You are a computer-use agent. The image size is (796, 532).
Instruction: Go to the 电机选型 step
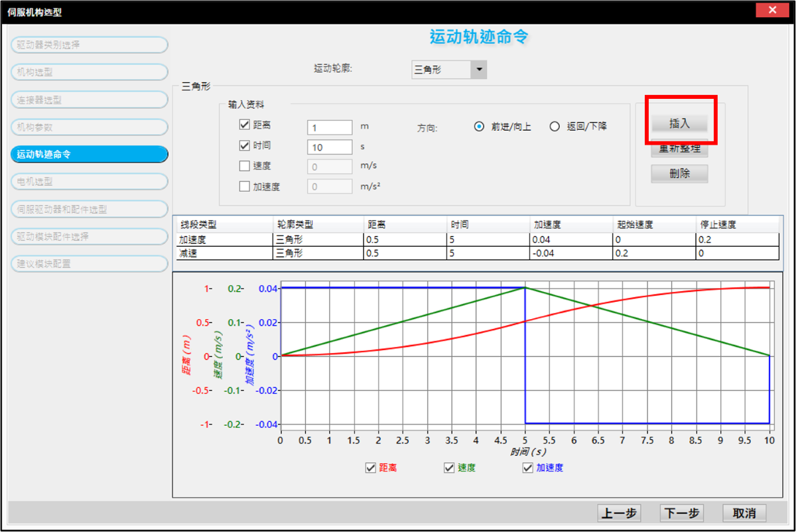[x=89, y=181]
